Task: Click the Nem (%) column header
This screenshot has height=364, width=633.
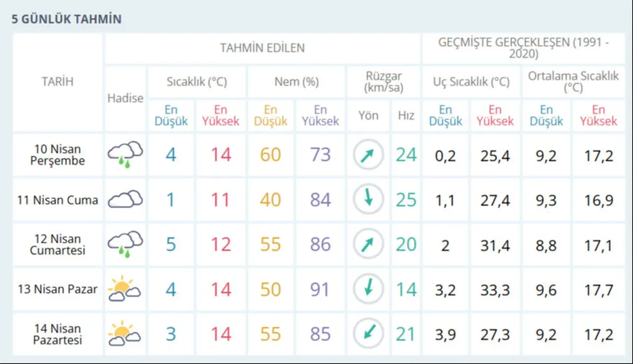Action: click(296, 82)
